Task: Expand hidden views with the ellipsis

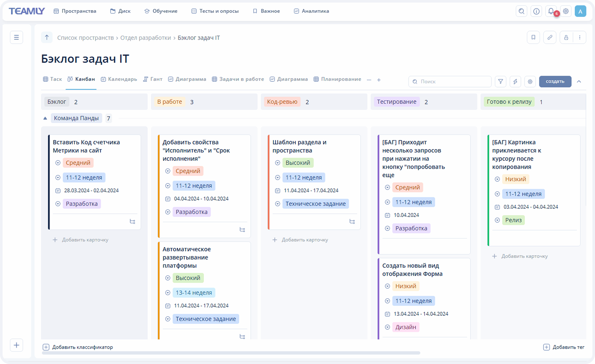Action: [x=369, y=80]
